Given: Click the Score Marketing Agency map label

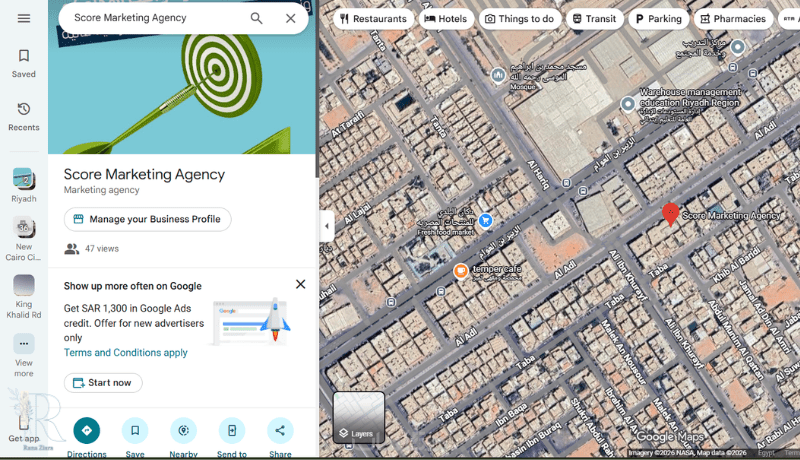Looking at the screenshot, I should click(x=731, y=216).
